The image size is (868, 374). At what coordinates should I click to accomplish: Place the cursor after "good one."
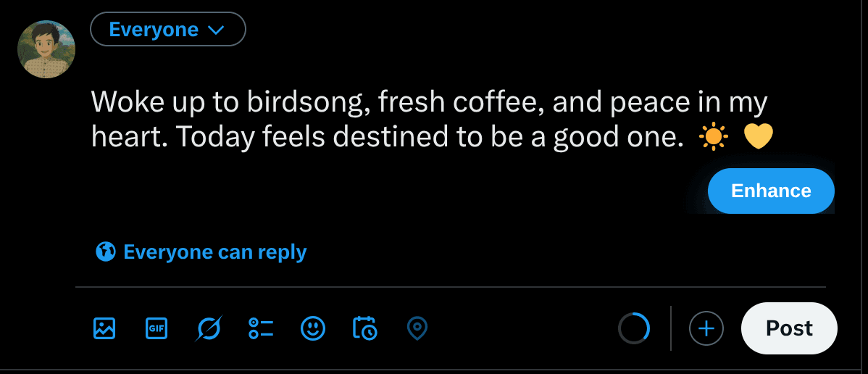pos(685,137)
